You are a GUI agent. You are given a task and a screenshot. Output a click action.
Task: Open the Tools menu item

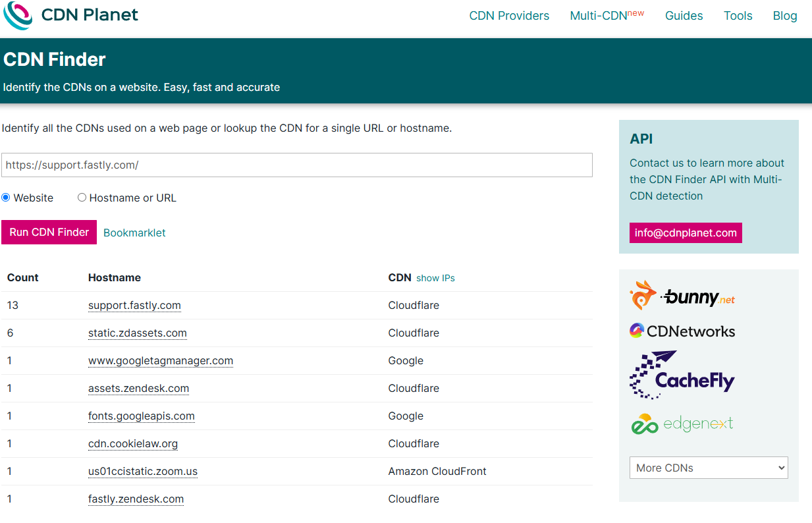click(x=738, y=16)
